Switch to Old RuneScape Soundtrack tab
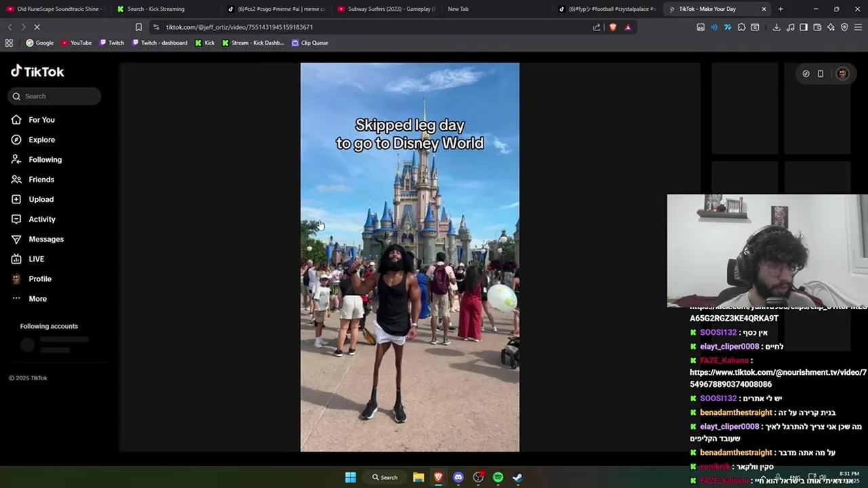The height and width of the screenshot is (488, 868). (x=54, y=9)
